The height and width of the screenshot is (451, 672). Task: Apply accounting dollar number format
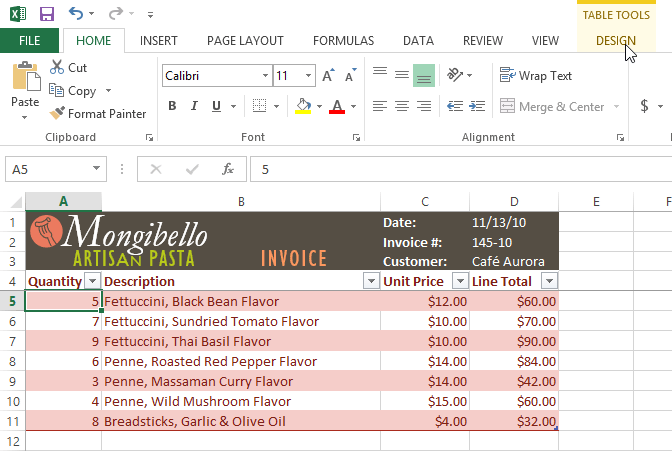coord(644,106)
